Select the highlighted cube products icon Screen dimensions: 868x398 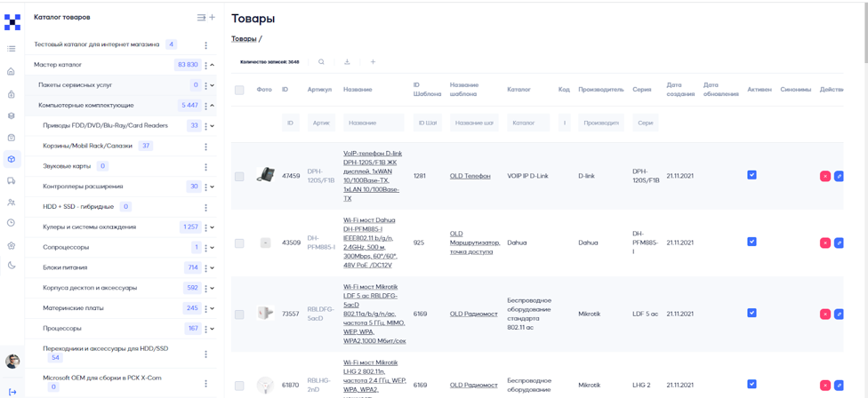12,159
